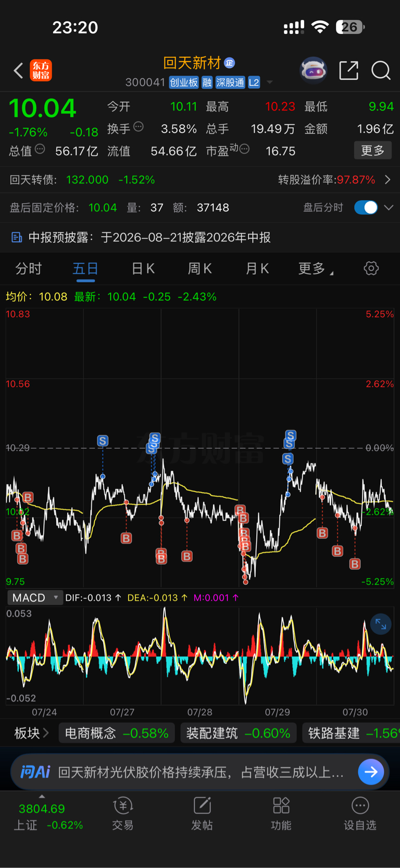
Task: Open 交易 in bottom bar
Action: (123, 814)
